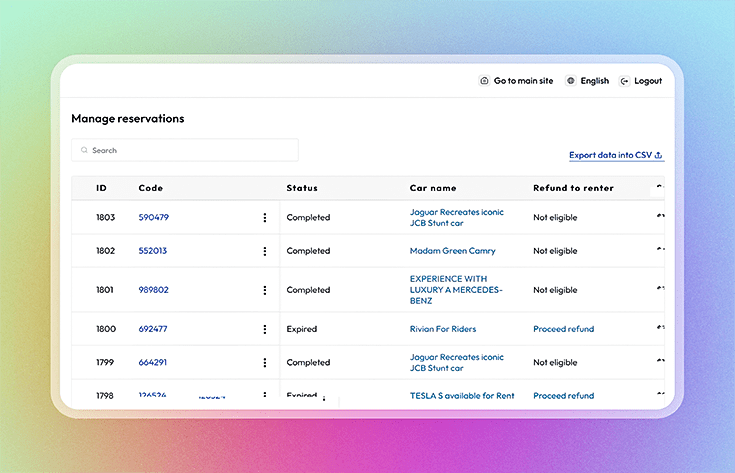The width and height of the screenshot is (735, 473).
Task: Open reservation code 989802
Action: 154,290
